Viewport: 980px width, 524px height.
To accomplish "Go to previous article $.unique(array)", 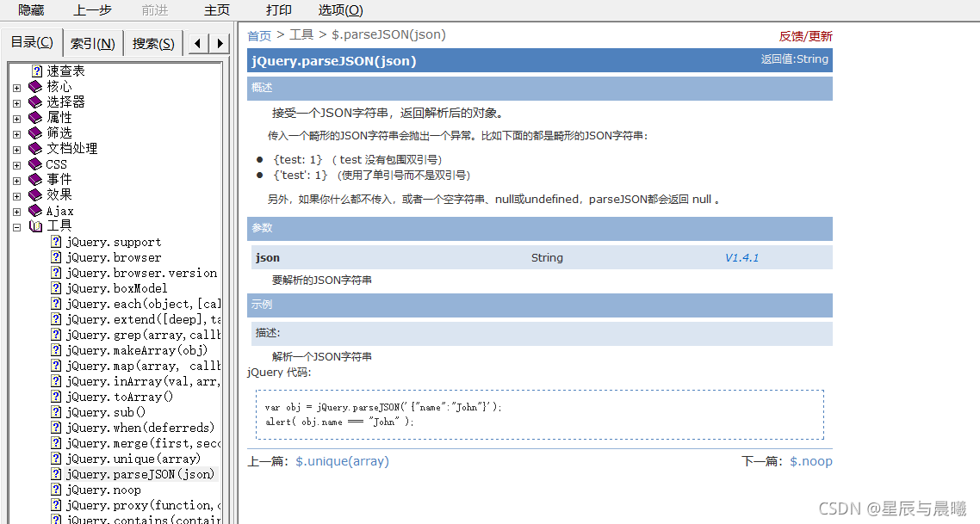I will click(x=342, y=461).
